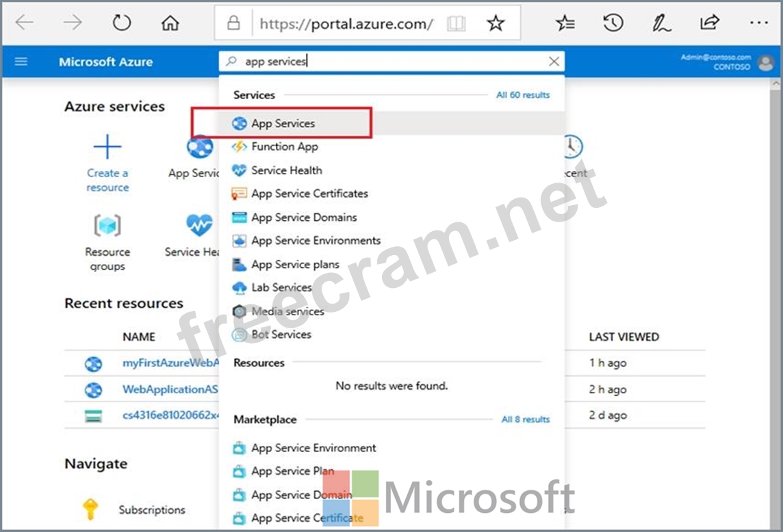View all 8 Marketplace results
Image resolution: width=783 pixels, height=532 pixels.
coord(525,419)
